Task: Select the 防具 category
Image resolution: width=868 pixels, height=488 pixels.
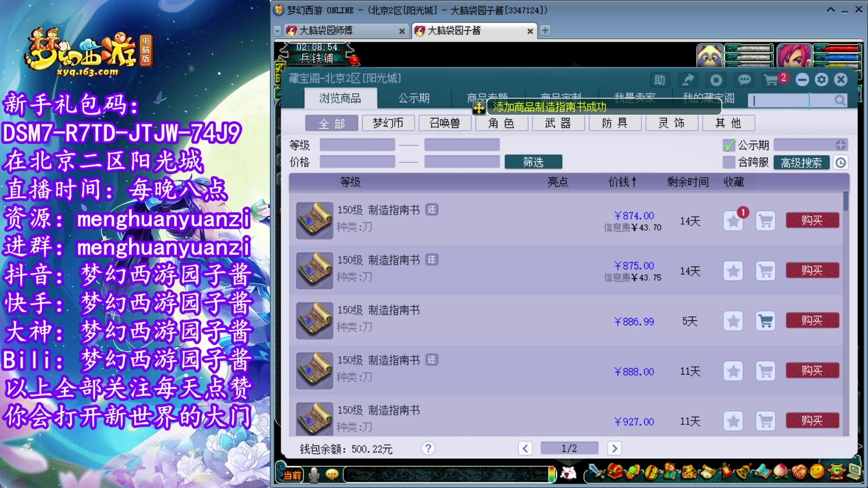Action: (x=615, y=123)
